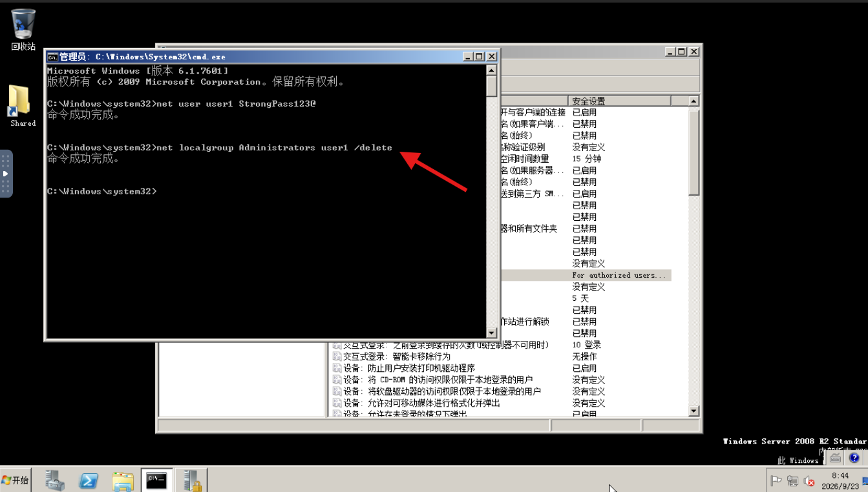Image resolution: width=868 pixels, height=492 pixels.
Task: Open the 开始 Start menu
Action: (16, 480)
